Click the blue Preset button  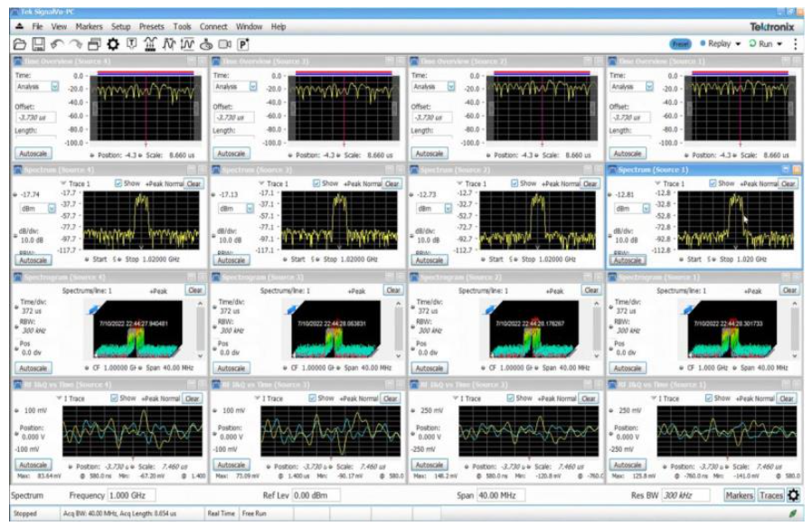point(681,44)
